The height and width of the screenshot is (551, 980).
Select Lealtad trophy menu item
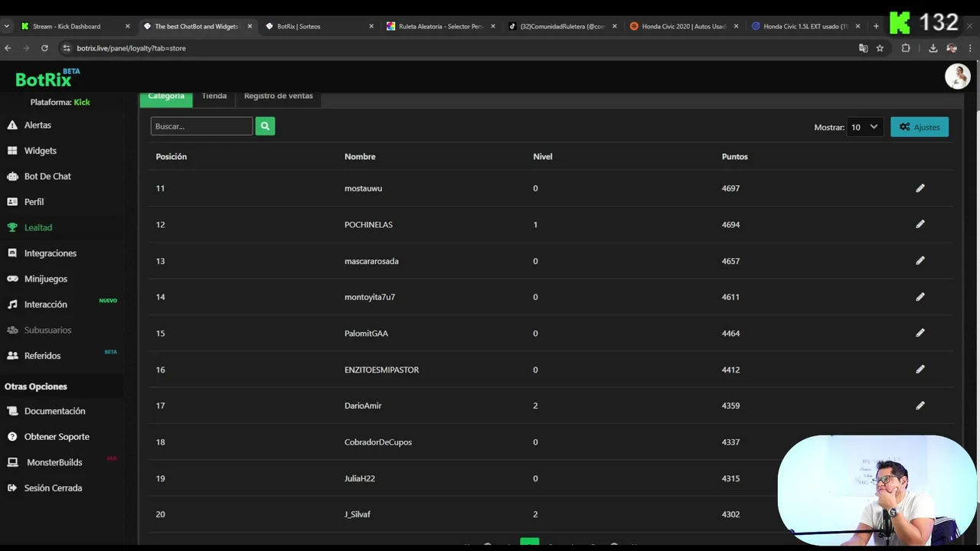pos(38,227)
